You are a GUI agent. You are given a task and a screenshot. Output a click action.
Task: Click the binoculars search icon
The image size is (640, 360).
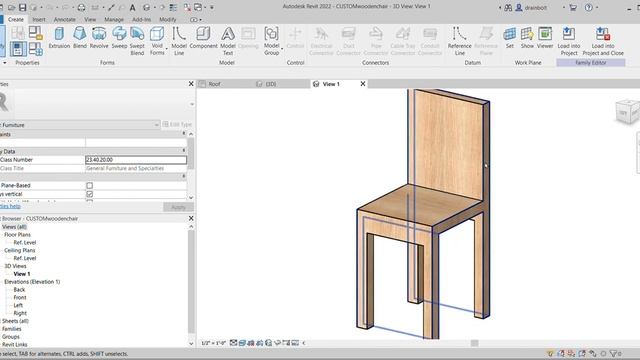(x=508, y=7)
